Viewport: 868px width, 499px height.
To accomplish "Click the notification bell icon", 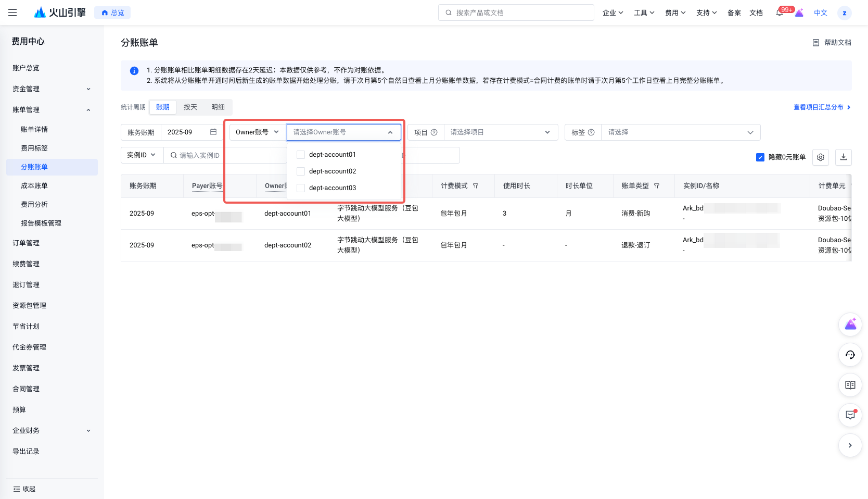I will pos(779,13).
